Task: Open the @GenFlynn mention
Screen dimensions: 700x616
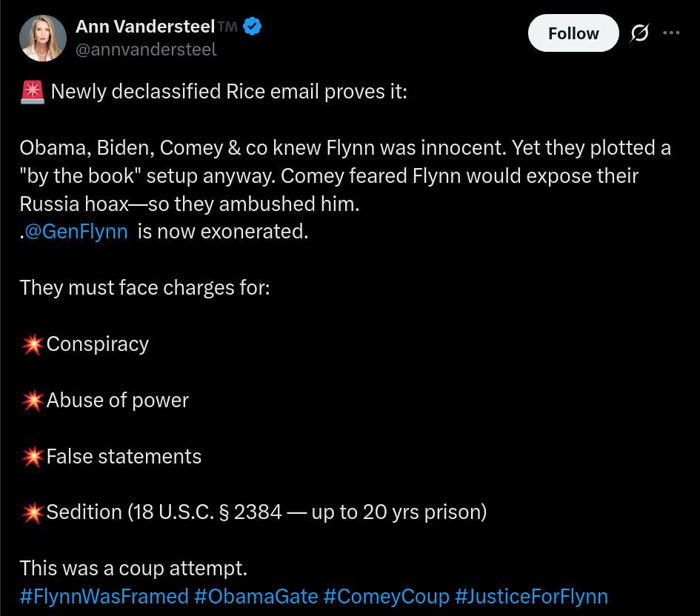Action: (76, 232)
